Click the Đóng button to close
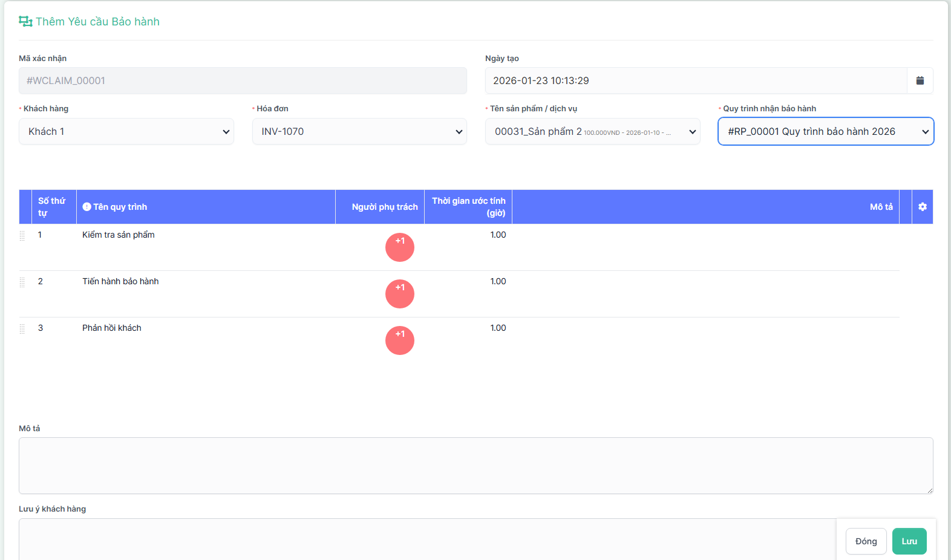Viewport: 951px width, 560px height. point(866,541)
